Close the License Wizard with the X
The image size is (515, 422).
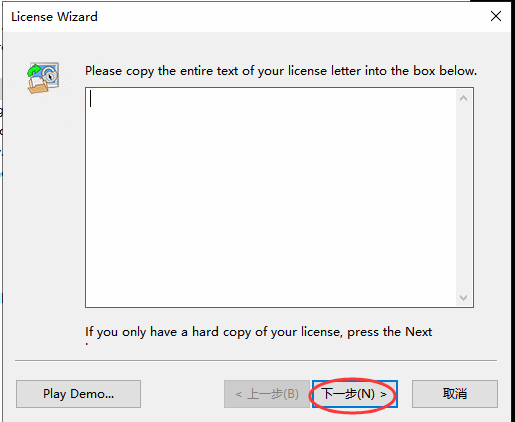pyautogui.click(x=496, y=16)
